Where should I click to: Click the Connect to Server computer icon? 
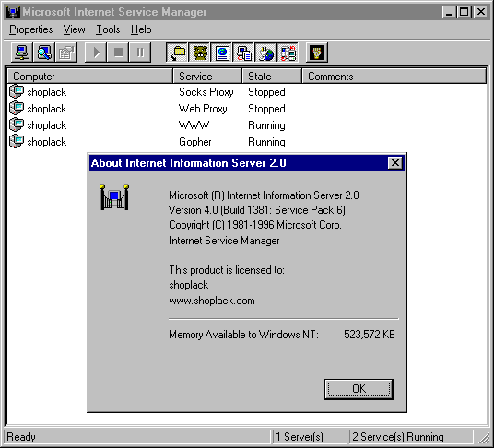pyautogui.click(x=22, y=53)
